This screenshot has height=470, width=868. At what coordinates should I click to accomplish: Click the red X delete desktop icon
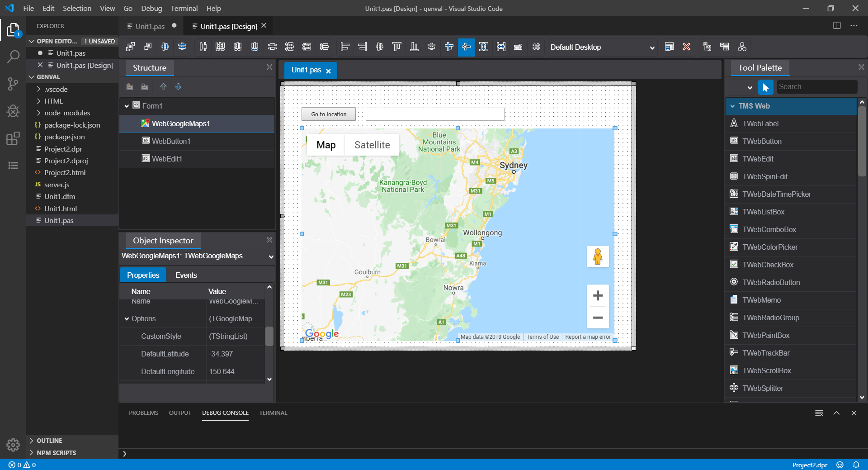[x=686, y=47]
